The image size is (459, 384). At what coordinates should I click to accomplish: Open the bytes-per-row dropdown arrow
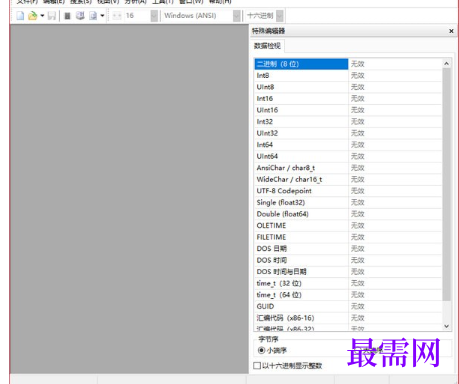[154, 16]
